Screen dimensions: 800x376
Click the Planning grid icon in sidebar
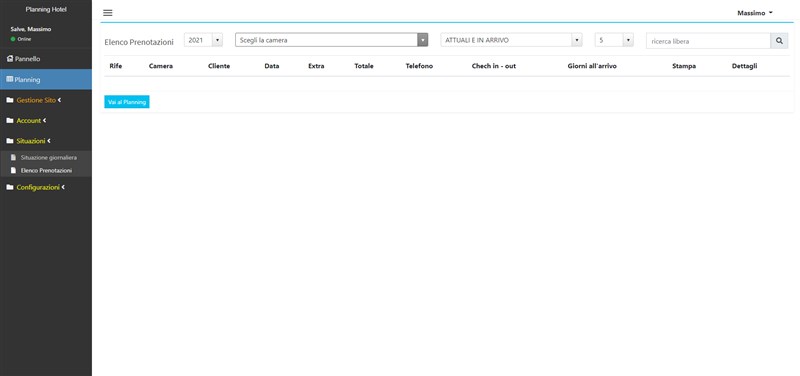(x=10, y=79)
